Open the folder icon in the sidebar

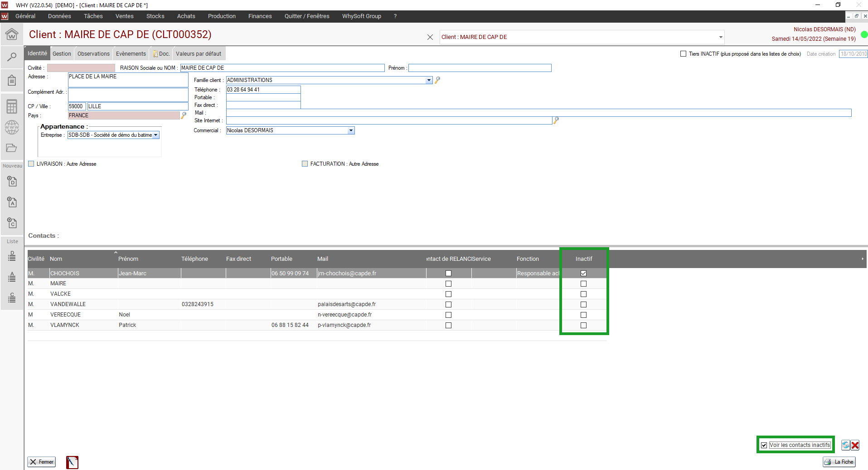[x=12, y=148]
